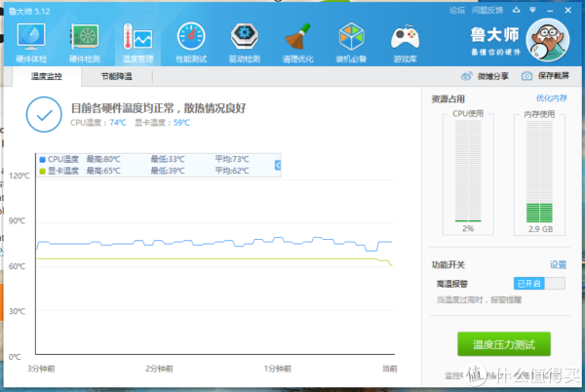
Task: Open 硬件体检 hardware checkup icon
Action: click(31, 42)
